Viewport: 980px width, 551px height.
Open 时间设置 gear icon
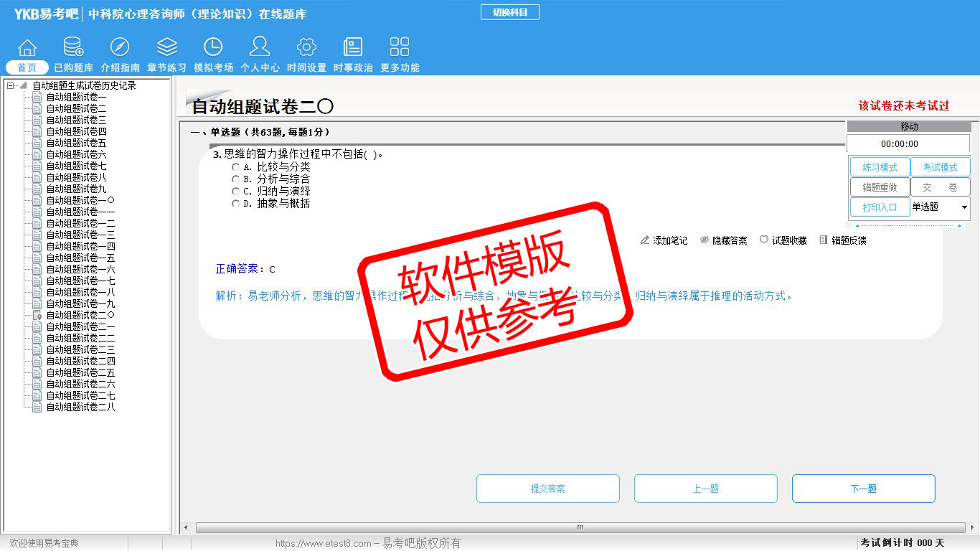[x=306, y=48]
